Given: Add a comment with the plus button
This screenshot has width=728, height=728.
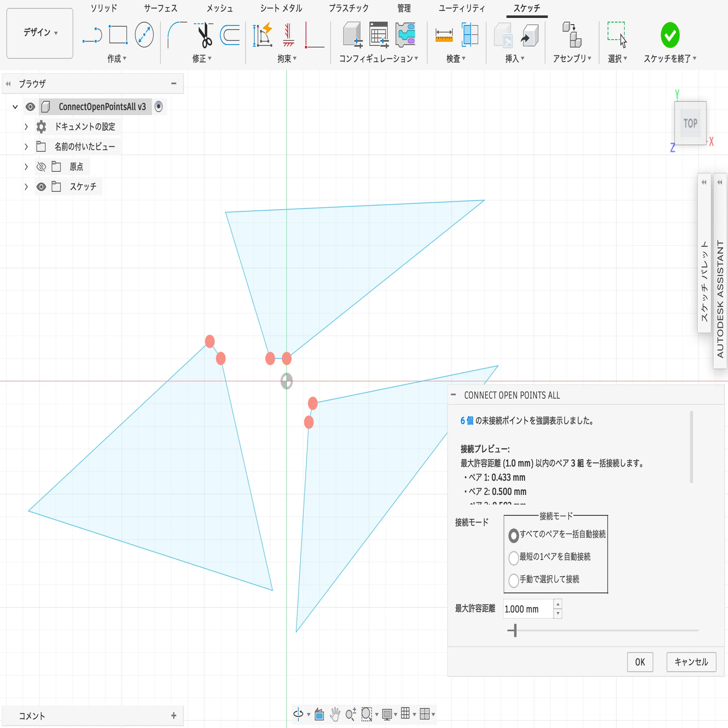Looking at the screenshot, I should 174,716.
